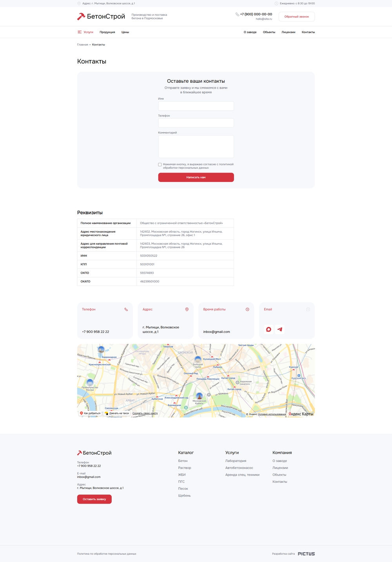Click the location pin icon in Адрес card
Image resolution: width=392 pixels, height=562 pixels.
(187, 309)
